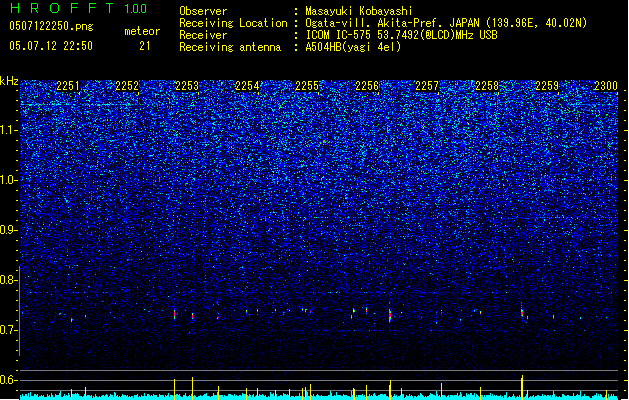Click the 0.7 kHz axis label

tap(9, 330)
